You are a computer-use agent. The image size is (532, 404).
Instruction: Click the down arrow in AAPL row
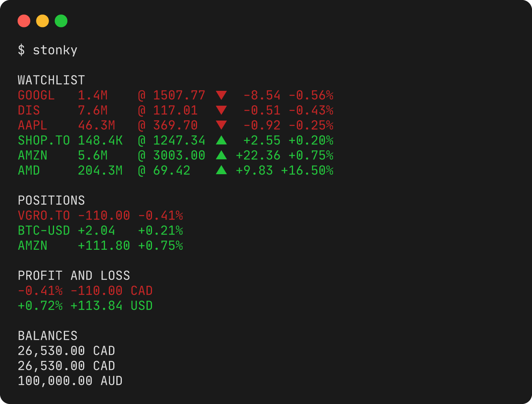(221, 125)
